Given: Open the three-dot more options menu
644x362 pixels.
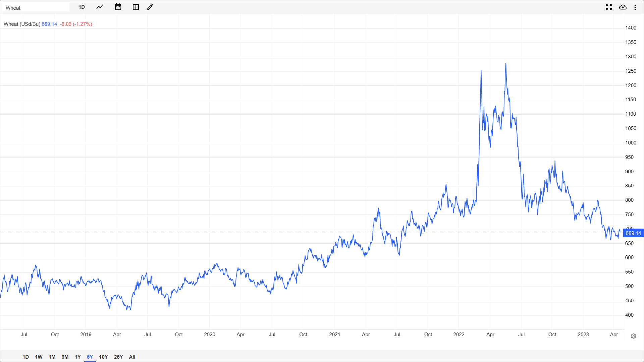Looking at the screenshot, I should pos(635,7).
